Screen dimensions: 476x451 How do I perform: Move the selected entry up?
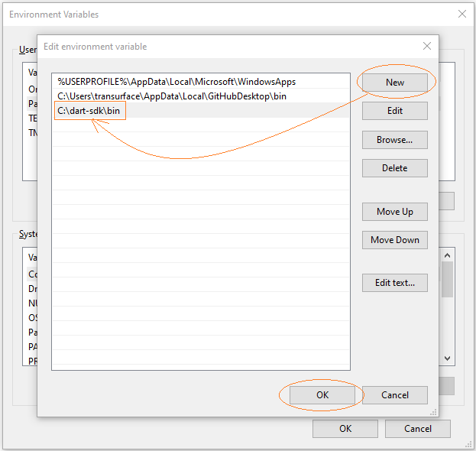point(395,212)
